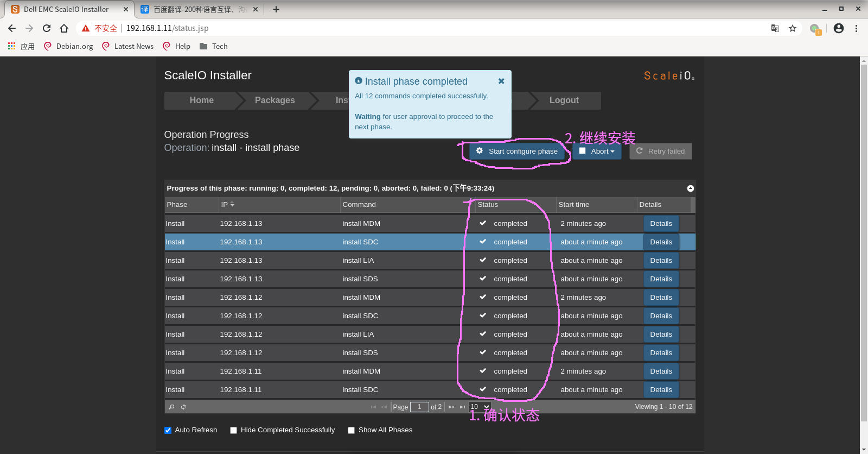Open the browser home page
The height and width of the screenshot is (454, 868).
pyautogui.click(x=64, y=28)
